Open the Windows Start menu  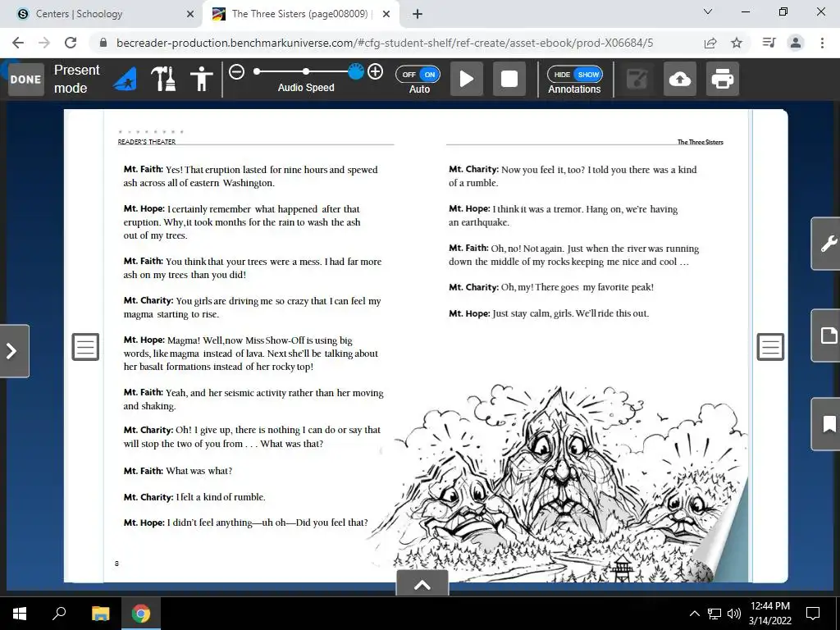20,614
